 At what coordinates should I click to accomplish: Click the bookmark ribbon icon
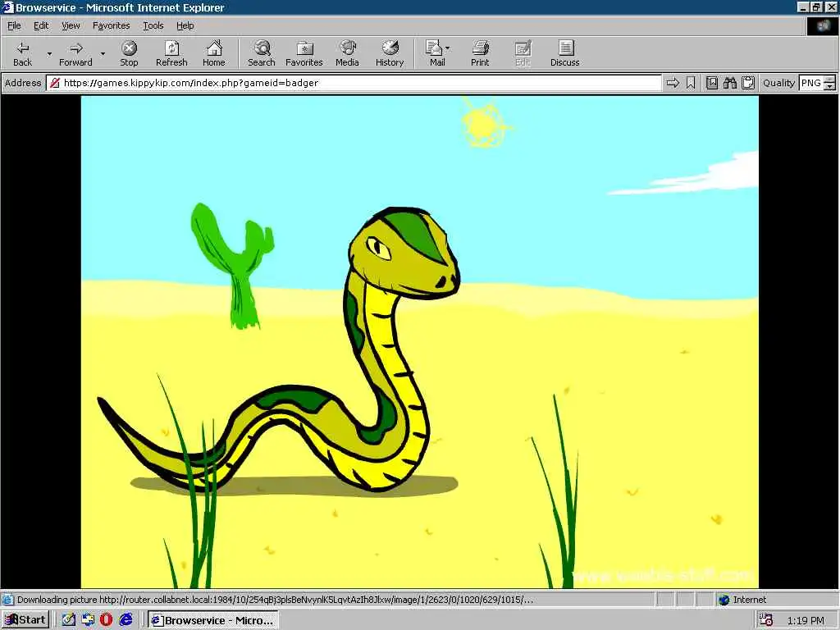[x=691, y=83]
